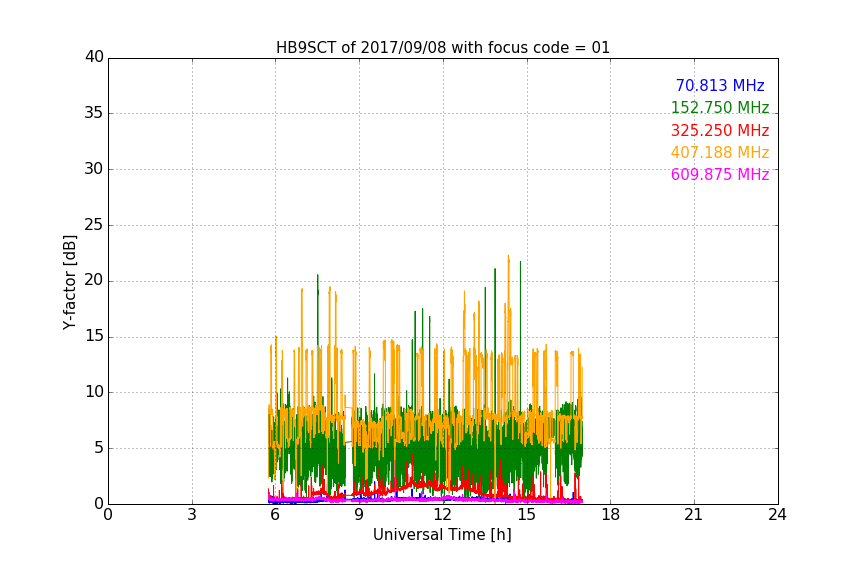Image resolution: width=864 pixels, height=576 pixels.
Task: Click the 40 tick on the Y axis
Action: click(94, 57)
